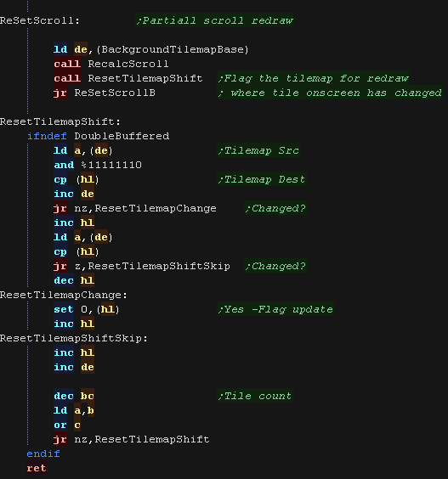Click the ResetTilemapShift label definition
The height and width of the screenshot is (479, 448).
(60, 121)
